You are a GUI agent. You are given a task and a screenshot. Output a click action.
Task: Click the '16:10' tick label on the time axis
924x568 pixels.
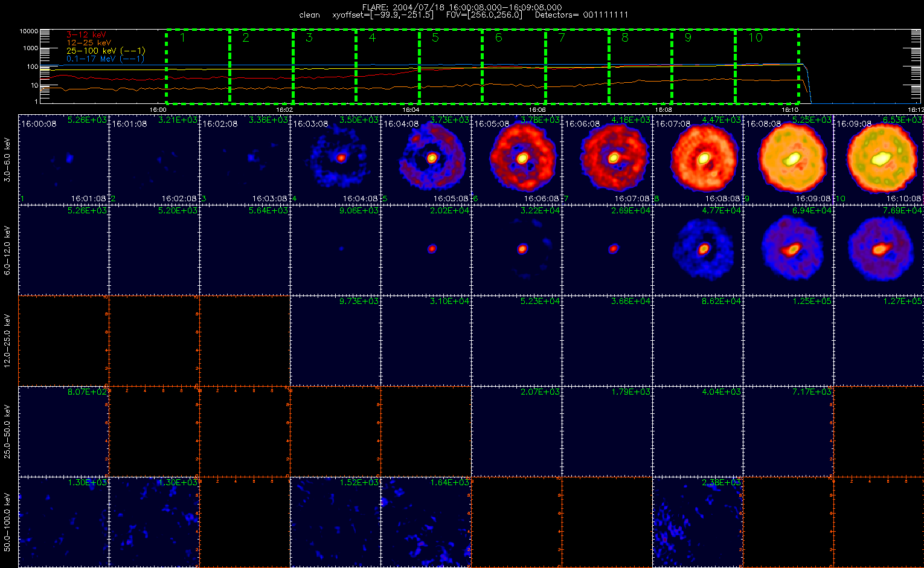[790, 110]
